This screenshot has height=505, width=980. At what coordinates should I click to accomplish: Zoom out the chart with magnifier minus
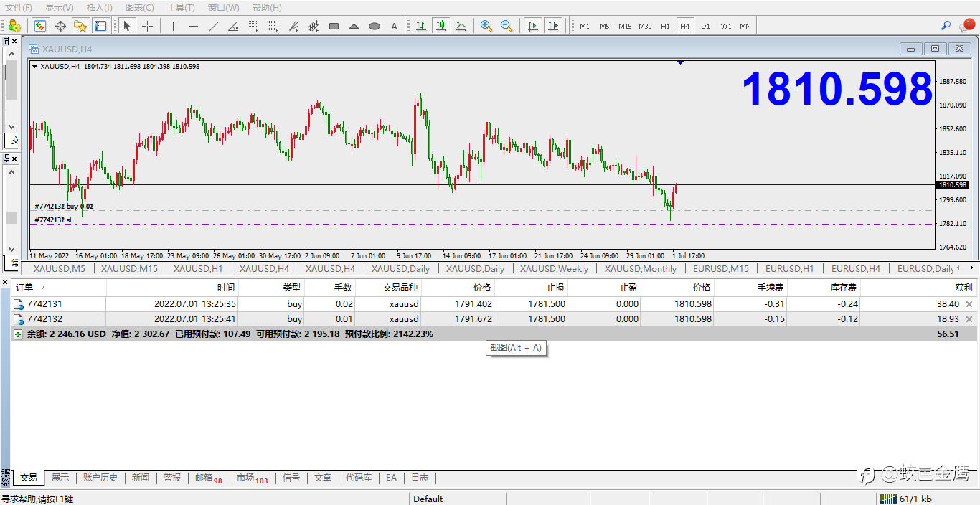pyautogui.click(x=507, y=26)
